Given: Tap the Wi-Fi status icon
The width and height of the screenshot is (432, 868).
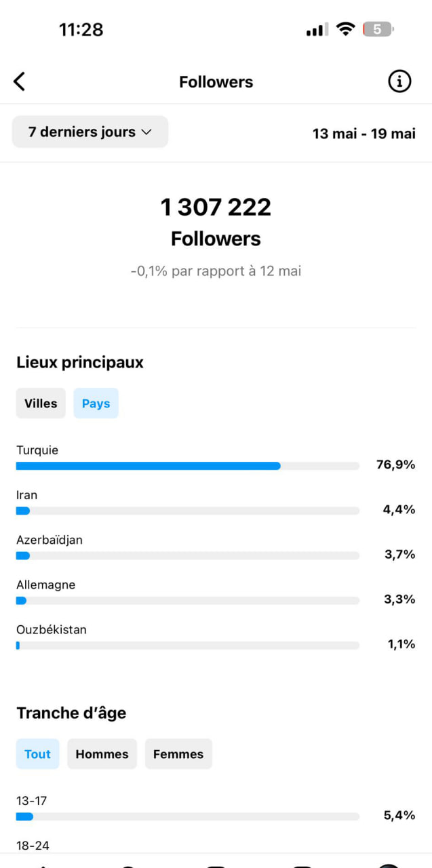Looking at the screenshot, I should (x=346, y=29).
